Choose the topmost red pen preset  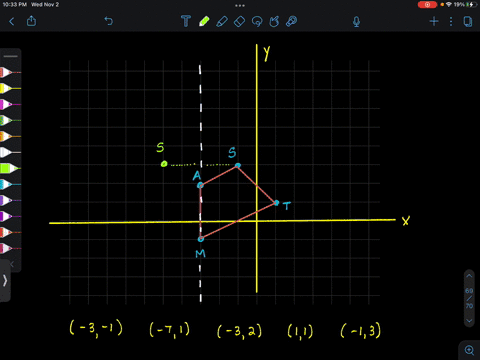(10, 72)
